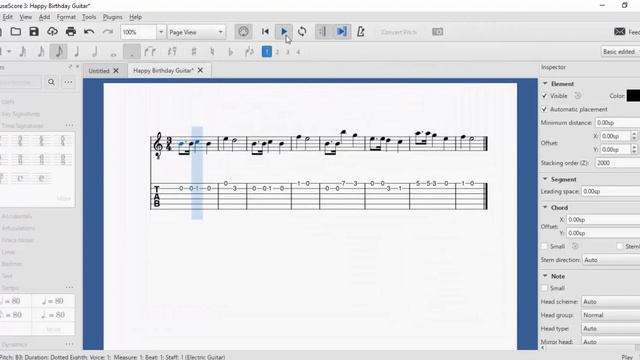Toggle the tie button
This screenshot has width=640, height=360.
pos(150,51)
